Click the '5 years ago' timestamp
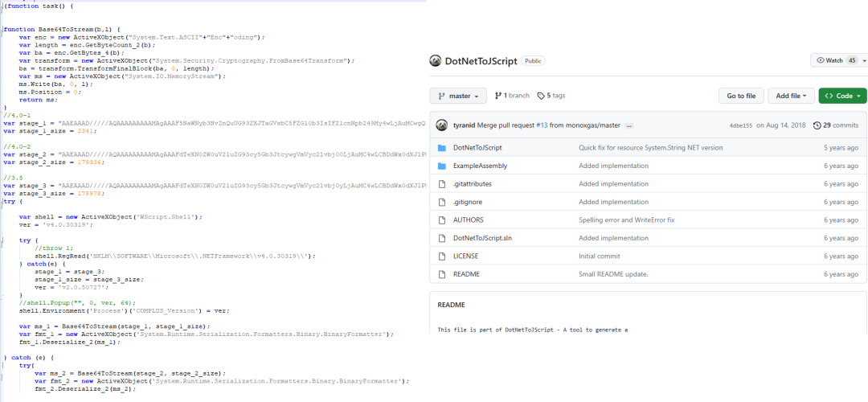The height and width of the screenshot is (402, 868). tap(841, 148)
